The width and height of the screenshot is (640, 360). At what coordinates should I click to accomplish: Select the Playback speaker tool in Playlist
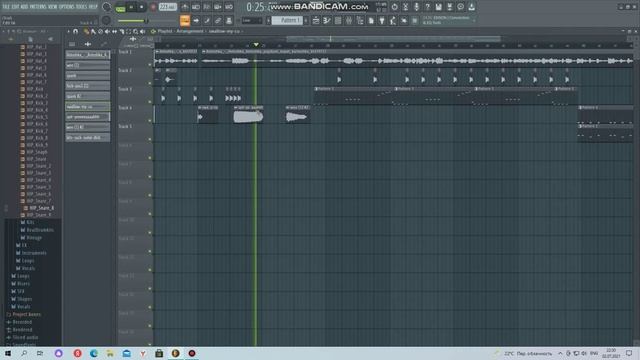tap(142, 31)
